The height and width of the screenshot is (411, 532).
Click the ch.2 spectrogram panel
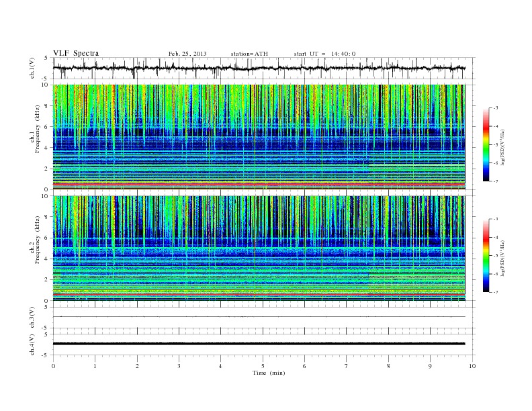(x=259, y=248)
